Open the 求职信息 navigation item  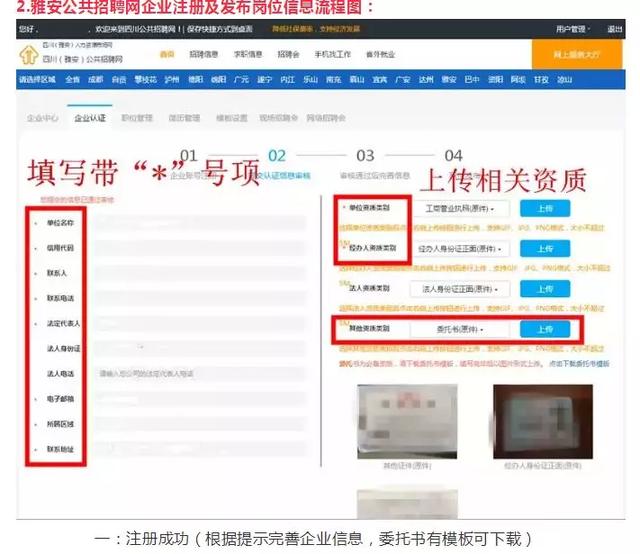pyautogui.click(x=247, y=54)
